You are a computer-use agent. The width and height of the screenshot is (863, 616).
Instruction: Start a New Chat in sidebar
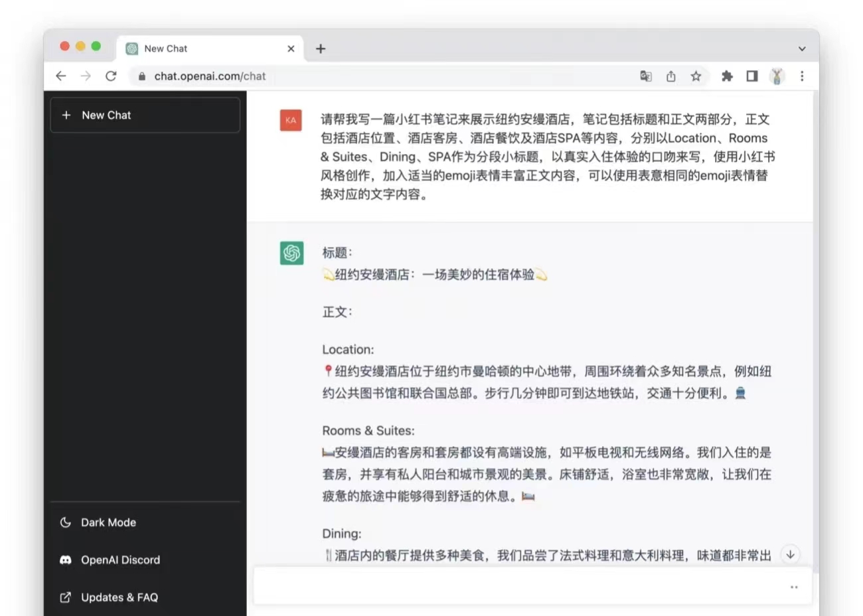tap(145, 116)
